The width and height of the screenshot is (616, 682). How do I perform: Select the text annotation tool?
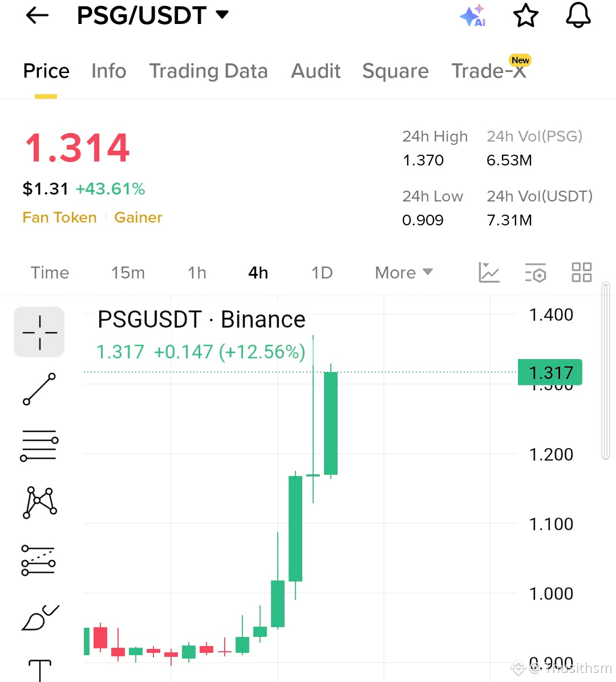tap(39, 671)
